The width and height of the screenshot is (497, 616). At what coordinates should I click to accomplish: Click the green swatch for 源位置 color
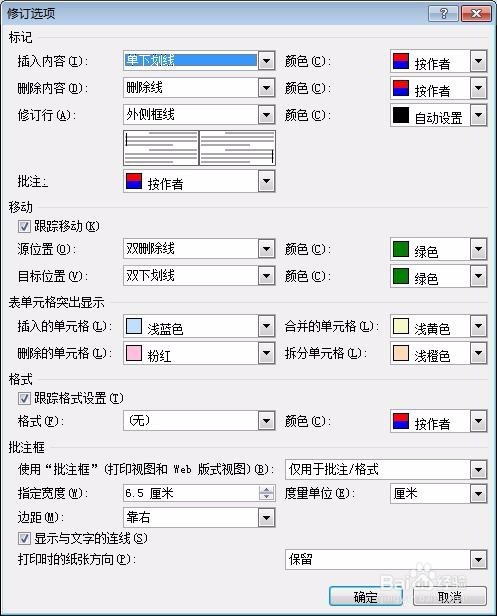pos(401,249)
